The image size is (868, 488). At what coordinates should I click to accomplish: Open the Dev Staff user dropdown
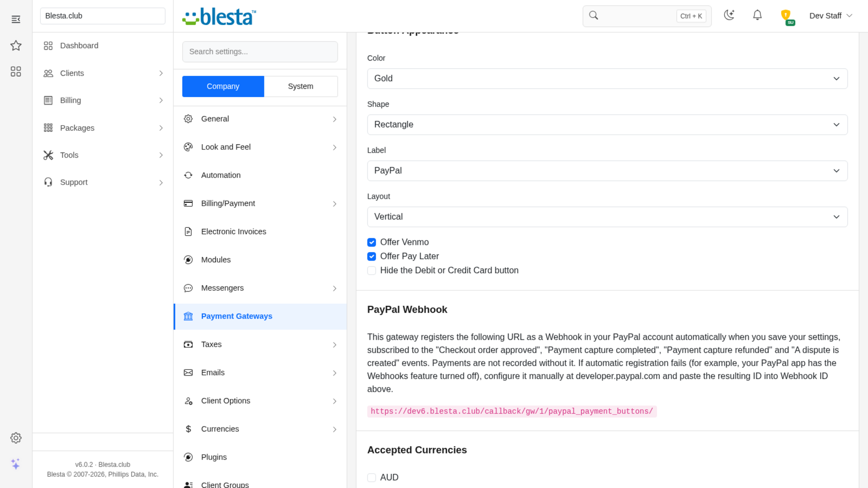click(830, 16)
